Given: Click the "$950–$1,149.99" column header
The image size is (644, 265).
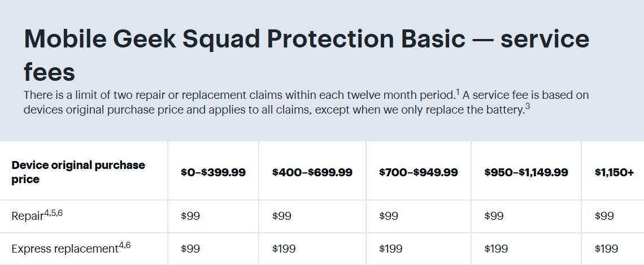Looking at the screenshot, I should tap(526, 172).
